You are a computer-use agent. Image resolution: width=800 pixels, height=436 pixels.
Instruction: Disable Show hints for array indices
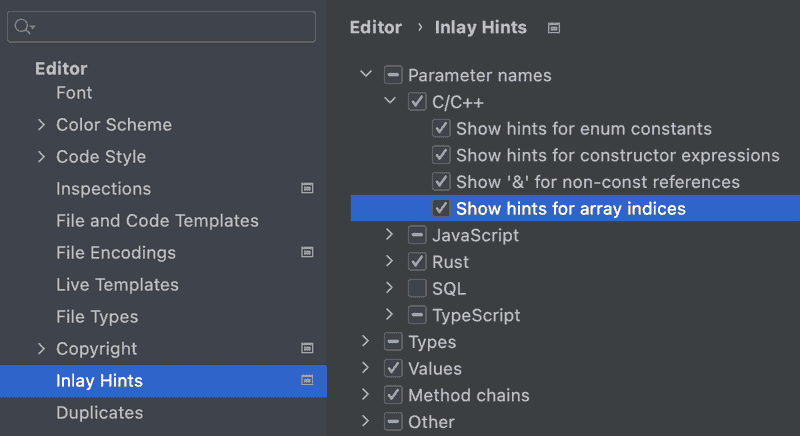(441, 208)
